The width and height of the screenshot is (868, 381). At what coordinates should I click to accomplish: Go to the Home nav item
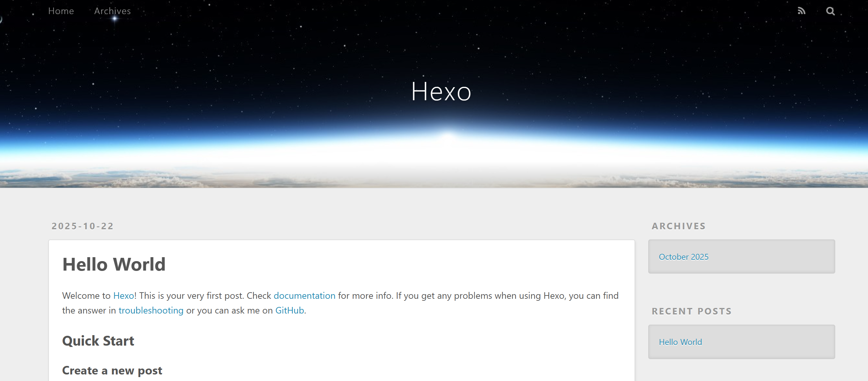tap(61, 11)
